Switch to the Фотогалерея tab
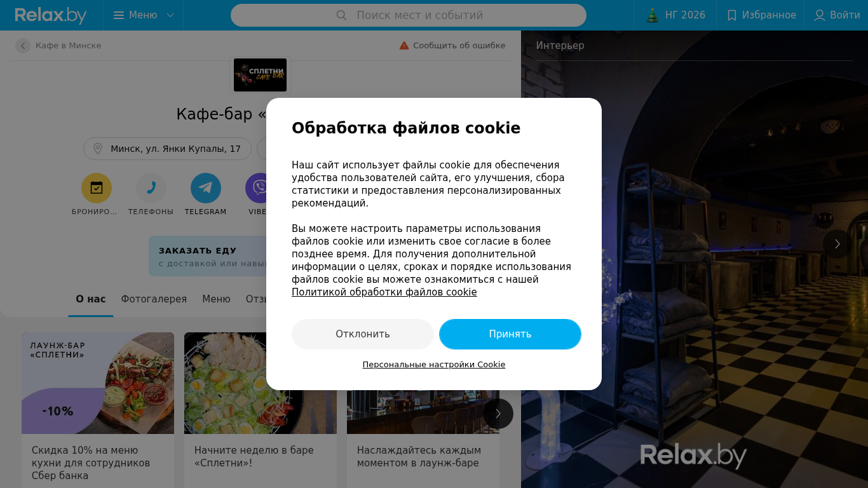This screenshot has width=868, height=488. [x=154, y=299]
